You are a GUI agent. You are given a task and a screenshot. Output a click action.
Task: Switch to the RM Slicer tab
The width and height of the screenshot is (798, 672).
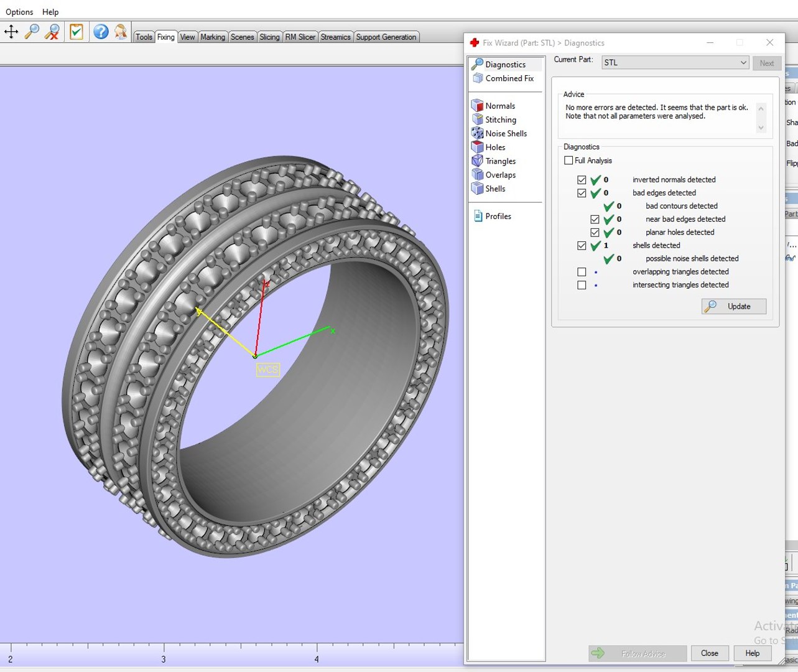pyautogui.click(x=300, y=37)
